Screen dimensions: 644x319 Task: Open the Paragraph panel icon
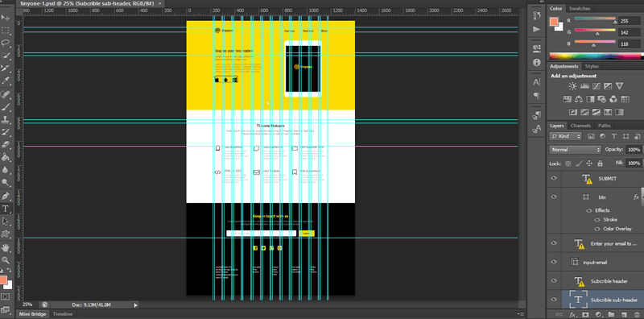pyautogui.click(x=536, y=95)
